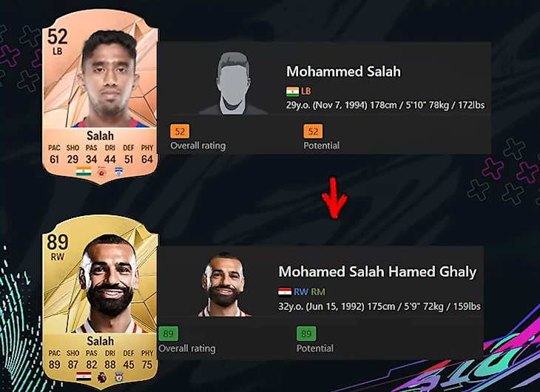Click the blue club crest on bronze card
The image size is (540, 392).
coord(119,171)
